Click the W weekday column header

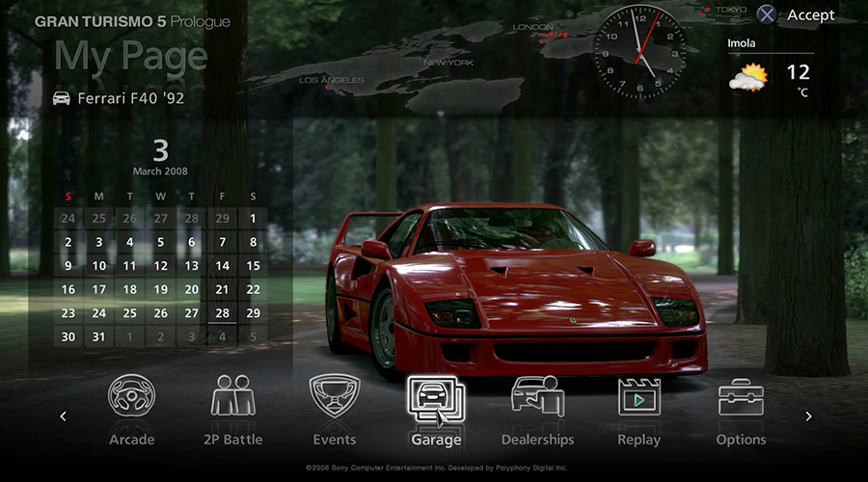[x=160, y=197]
